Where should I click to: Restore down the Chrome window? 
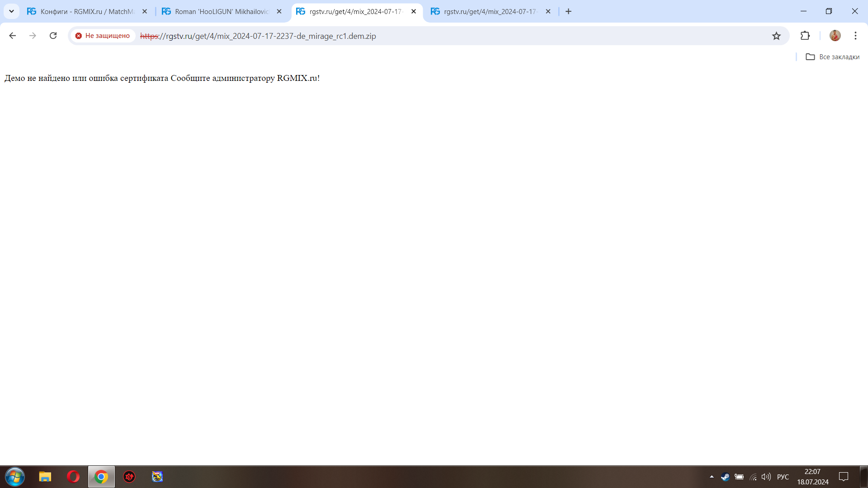point(829,11)
